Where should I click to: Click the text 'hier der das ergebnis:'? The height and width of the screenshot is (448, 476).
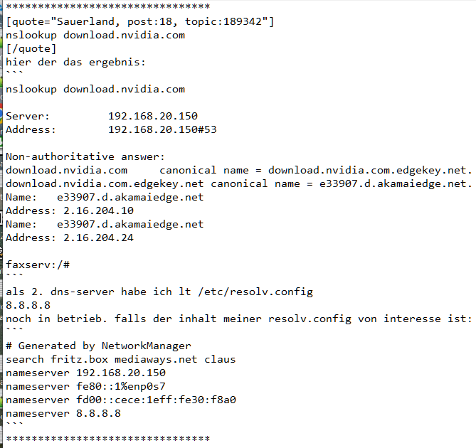(x=75, y=62)
